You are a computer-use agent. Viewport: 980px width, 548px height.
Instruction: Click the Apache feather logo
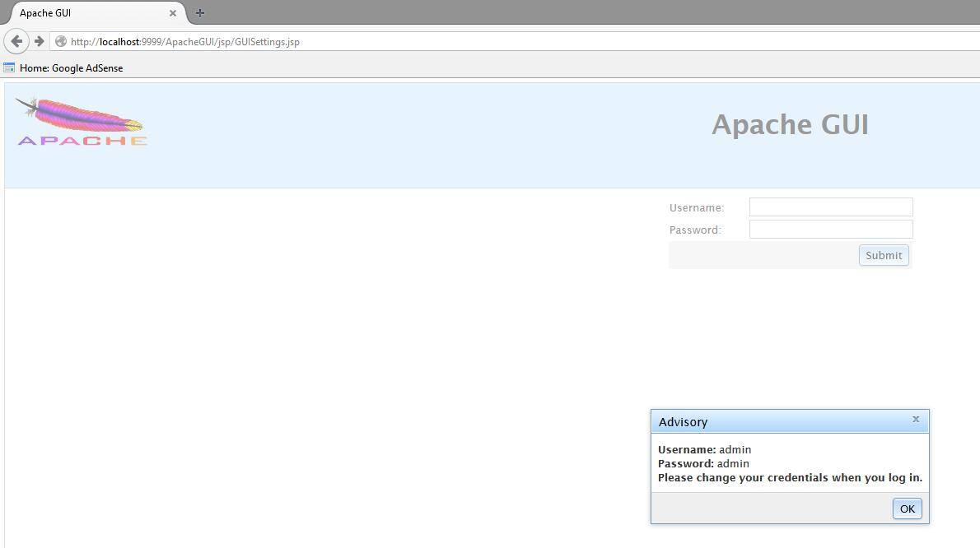pyautogui.click(x=82, y=121)
